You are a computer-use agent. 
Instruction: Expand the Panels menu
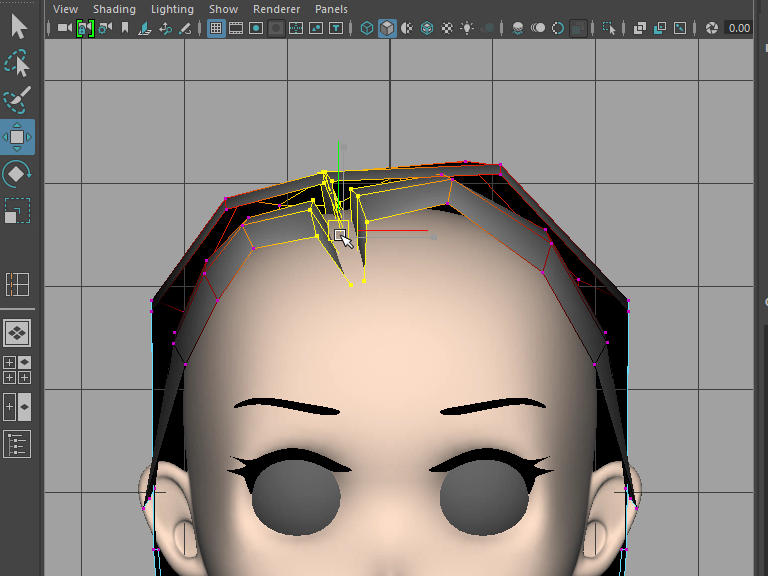point(331,9)
